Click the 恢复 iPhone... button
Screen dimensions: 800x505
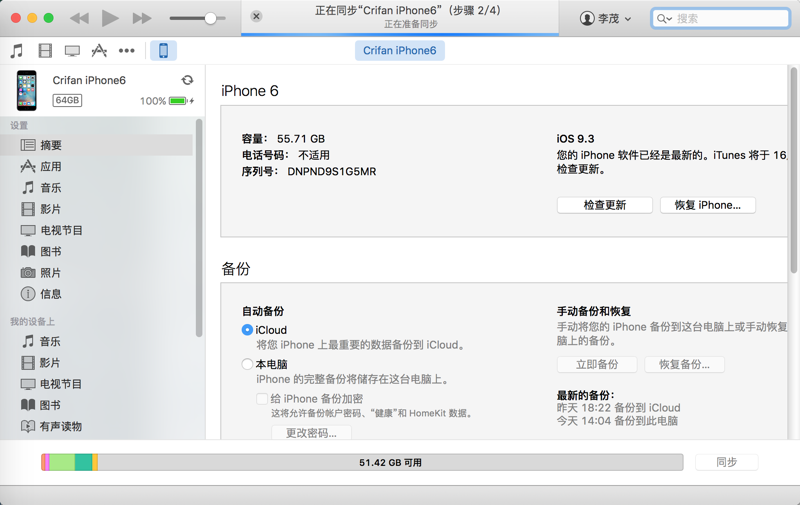(708, 205)
